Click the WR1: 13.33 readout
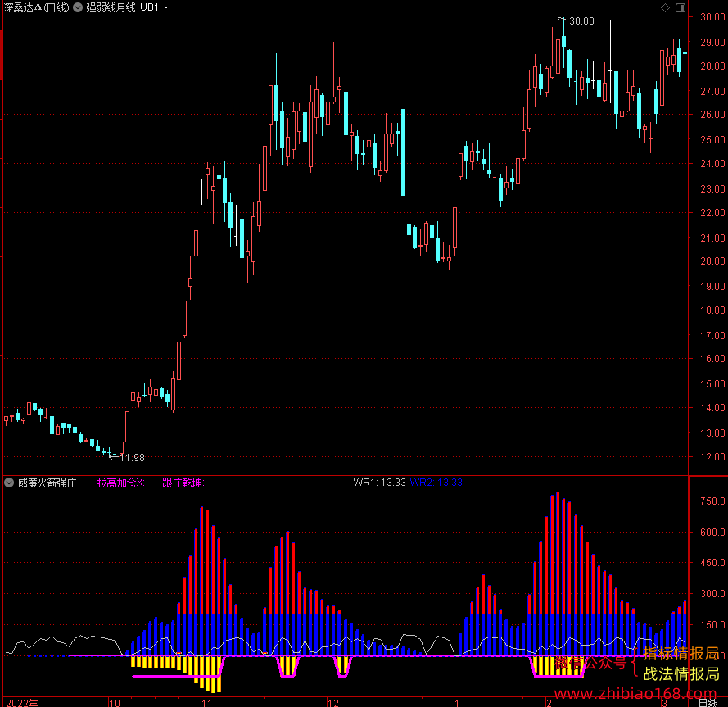Screen dimensions: 728x707 click(379, 483)
